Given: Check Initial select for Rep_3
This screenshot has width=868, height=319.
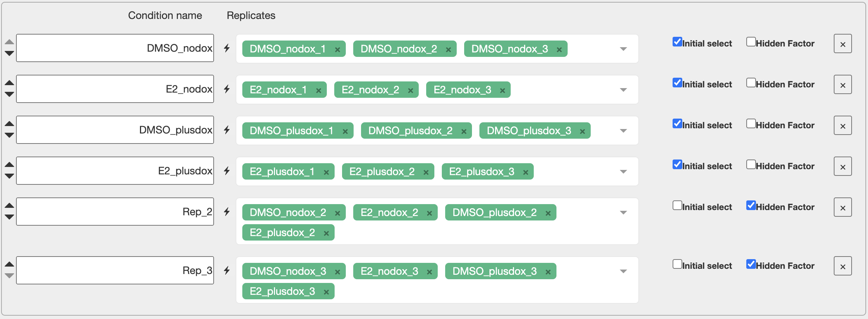Looking at the screenshot, I should (x=677, y=264).
